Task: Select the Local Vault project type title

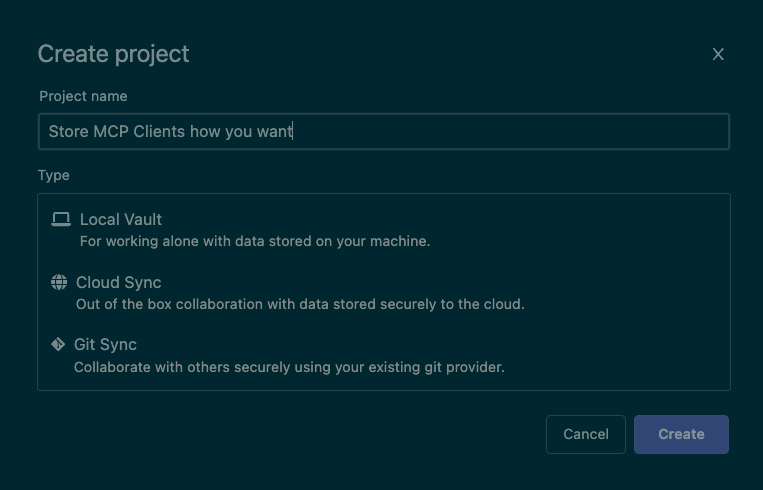Action: (x=120, y=219)
